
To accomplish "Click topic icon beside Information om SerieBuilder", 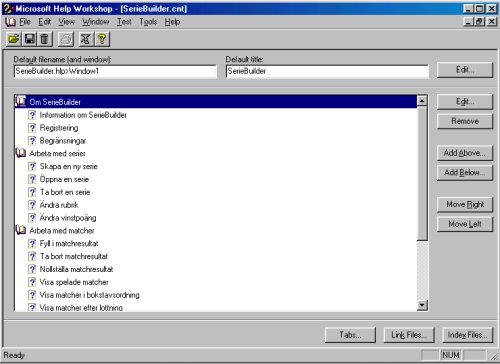I will click(x=32, y=115).
